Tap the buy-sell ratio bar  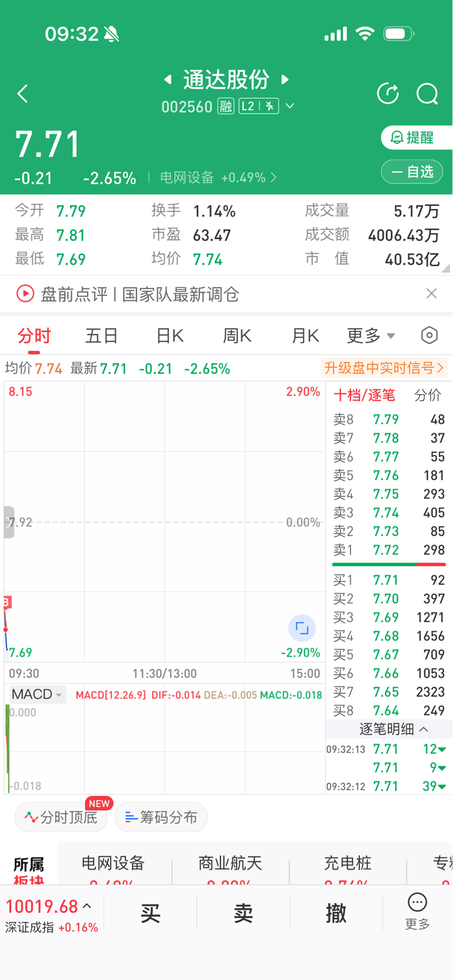point(389,564)
